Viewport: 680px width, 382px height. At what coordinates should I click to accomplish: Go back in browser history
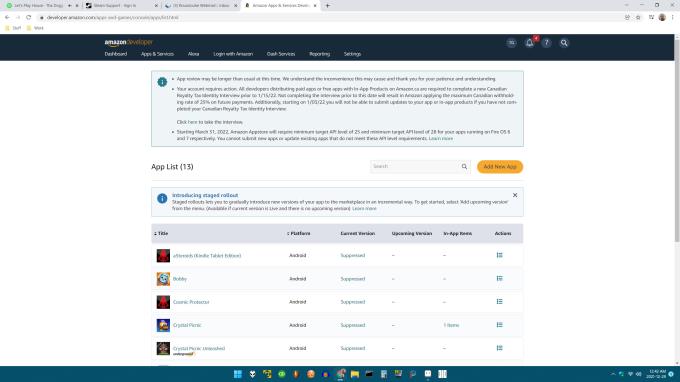coord(7,17)
